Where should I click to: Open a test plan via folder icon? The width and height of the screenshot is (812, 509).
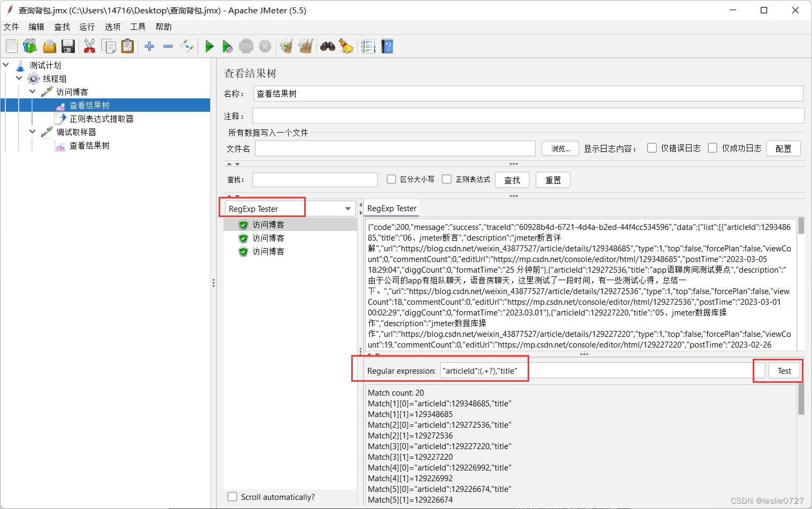(49, 46)
